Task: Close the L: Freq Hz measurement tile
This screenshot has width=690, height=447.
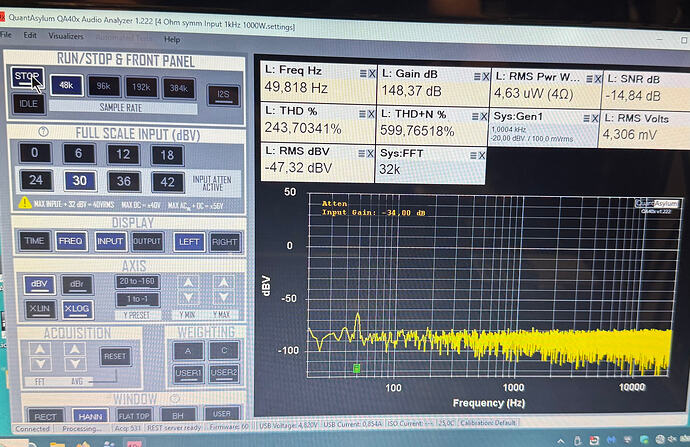Action: [x=372, y=74]
